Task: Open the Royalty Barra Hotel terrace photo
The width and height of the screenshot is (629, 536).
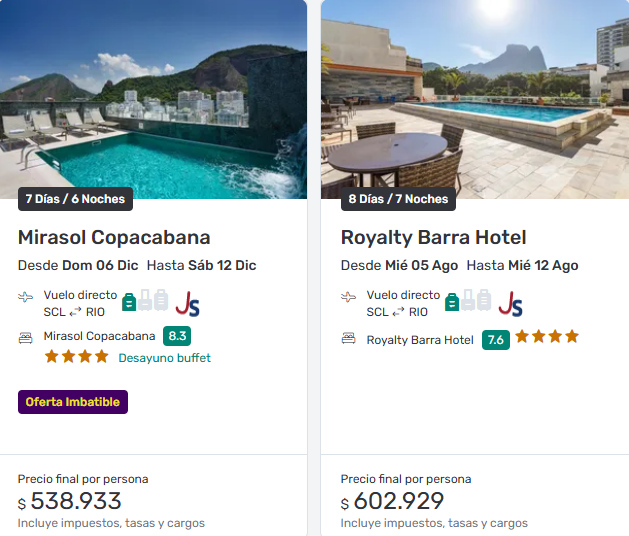Action: (x=475, y=95)
